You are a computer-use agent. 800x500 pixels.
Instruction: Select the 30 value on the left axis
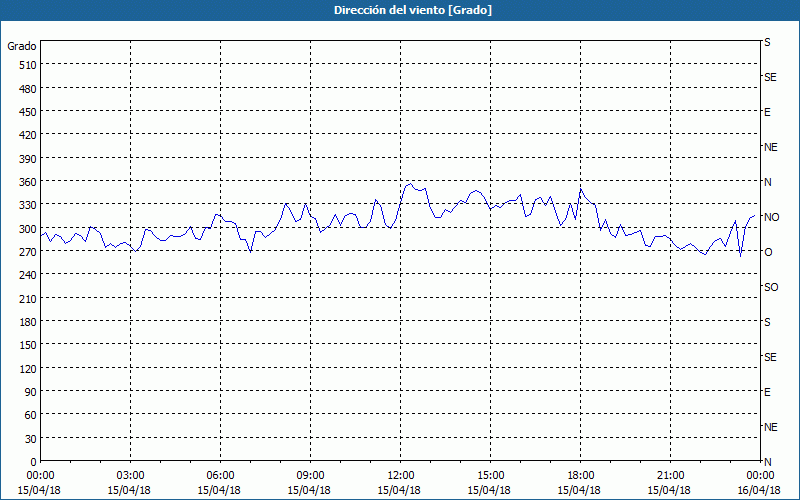coord(31,439)
